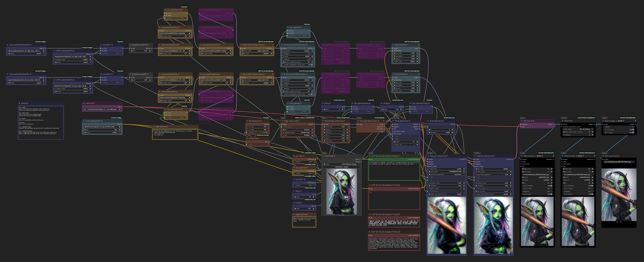Click filename prefix field in Save Last Frame
This screenshot has width=644, height=262.
(x=619, y=162)
